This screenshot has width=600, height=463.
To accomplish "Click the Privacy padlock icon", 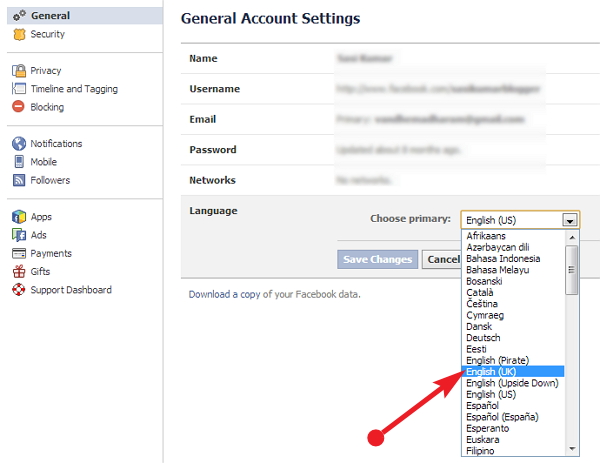I will click(x=19, y=71).
